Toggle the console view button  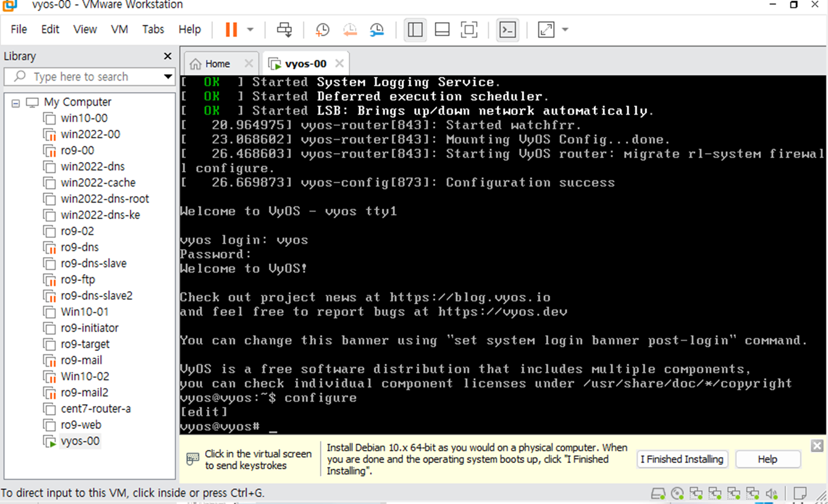pos(507,30)
